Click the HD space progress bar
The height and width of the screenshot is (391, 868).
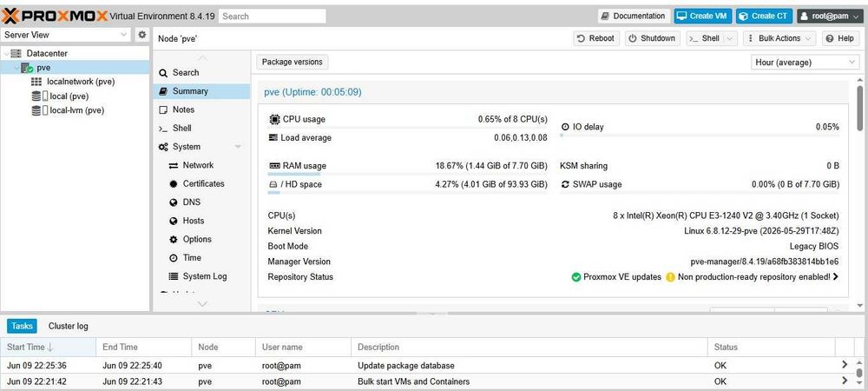pyautogui.click(x=407, y=193)
